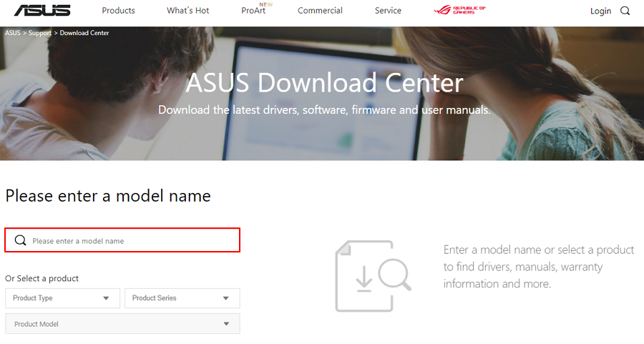Click the document download illustration icon
The width and height of the screenshot is (644, 344).
pyautogui.click(x=373, y=276)
